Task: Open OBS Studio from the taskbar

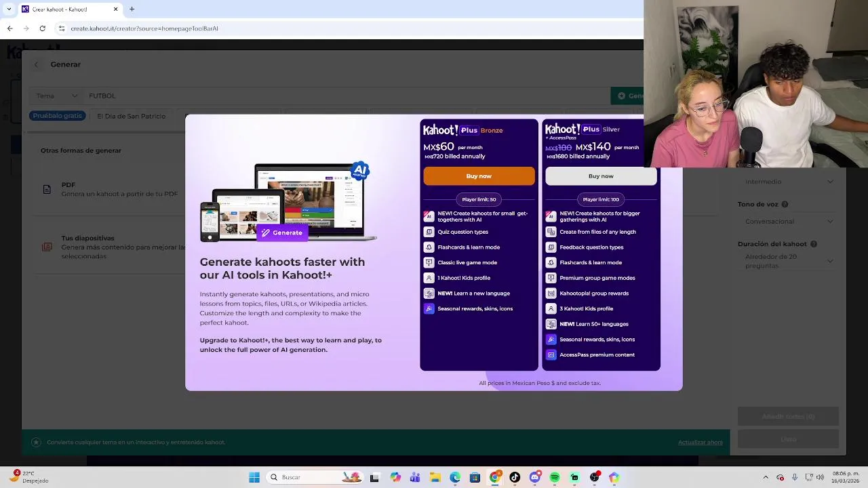Action: pos(595,477)
